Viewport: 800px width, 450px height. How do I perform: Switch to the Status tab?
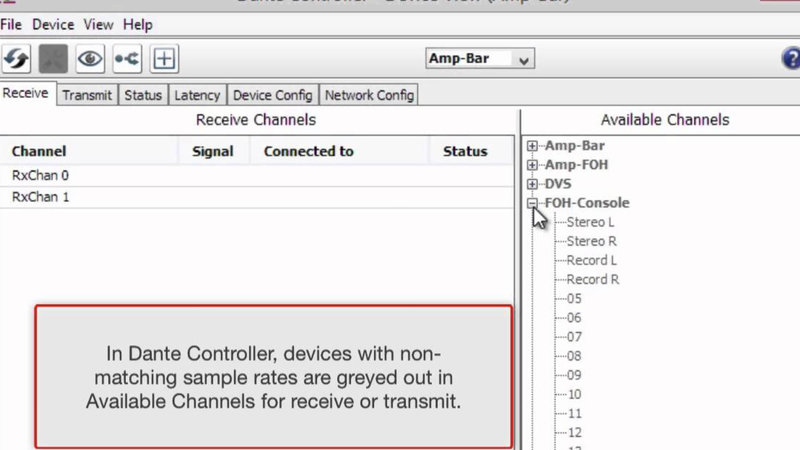click(143, 95)
